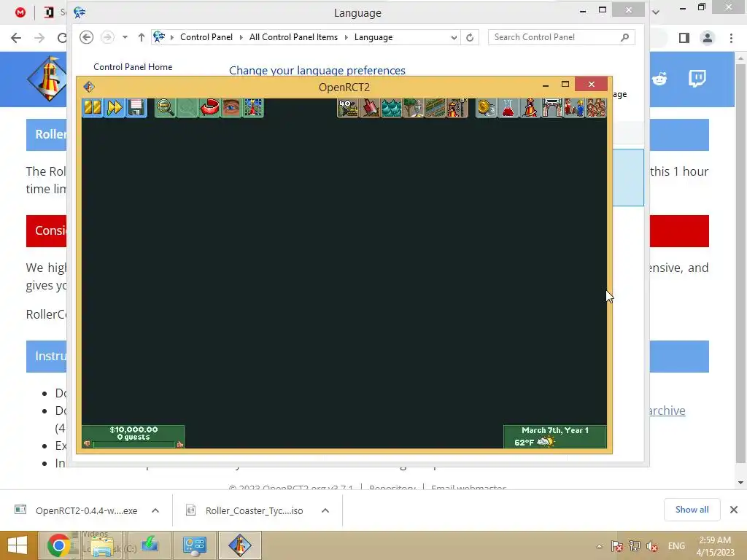Expand the address bar history dropdown
The image size is (747, 560).
tap(454, 37)
